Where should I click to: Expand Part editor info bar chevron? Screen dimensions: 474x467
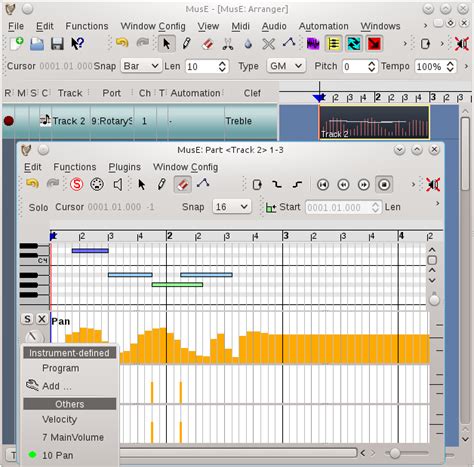coord(438,204)
